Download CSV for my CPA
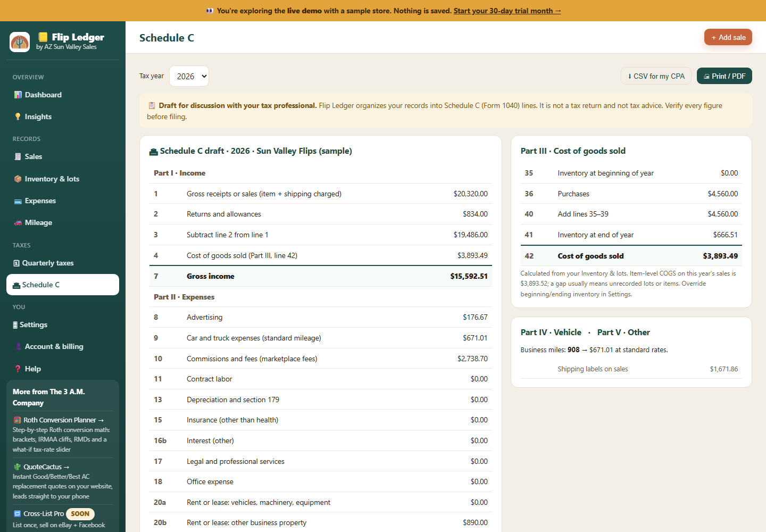This screenshot has height=532, width=766. [x=656, y=76]
